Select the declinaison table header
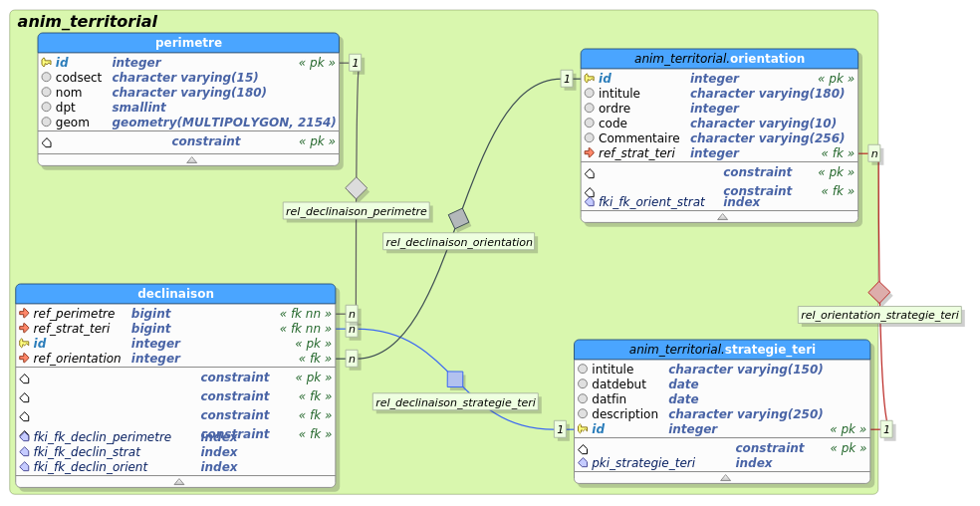 point(175,293)
